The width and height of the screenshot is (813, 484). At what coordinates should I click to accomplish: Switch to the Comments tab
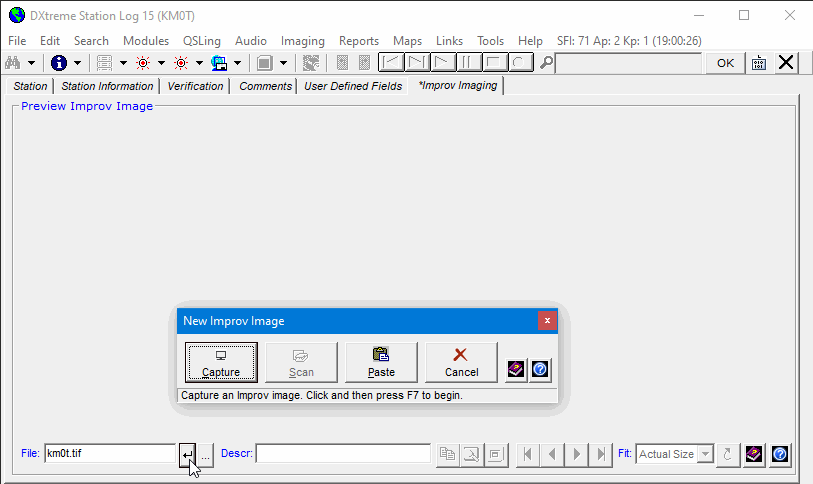pyautogui.click(x=265, y=86)
